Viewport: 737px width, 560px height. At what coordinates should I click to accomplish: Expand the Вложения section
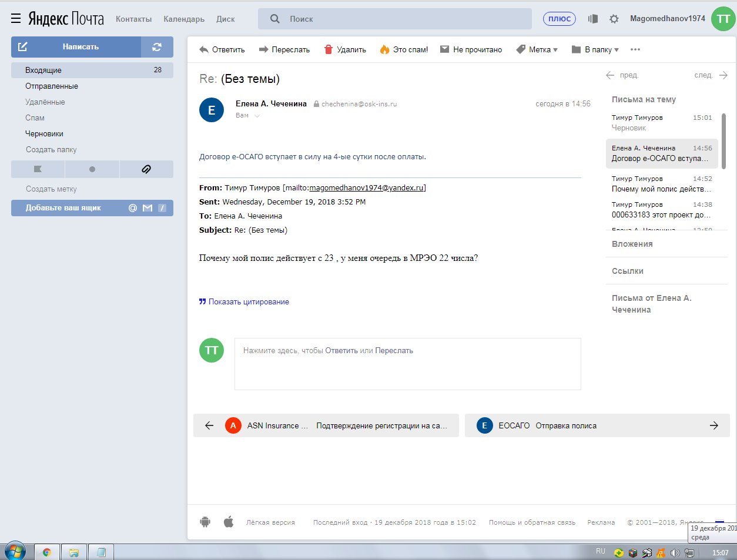tap(632, 244)
